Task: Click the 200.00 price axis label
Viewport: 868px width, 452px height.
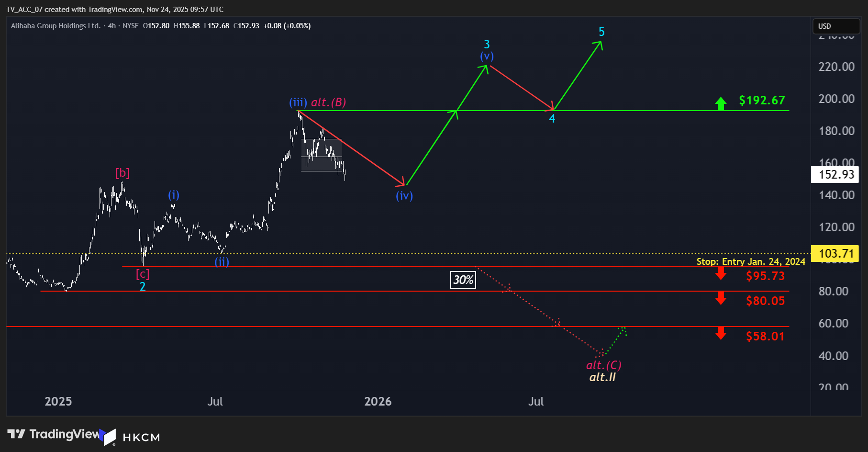Action: pyautogui.click(x=836, y=99)
